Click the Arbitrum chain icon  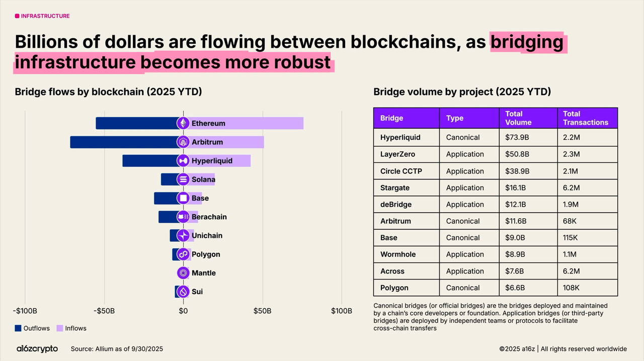(183, 142)
